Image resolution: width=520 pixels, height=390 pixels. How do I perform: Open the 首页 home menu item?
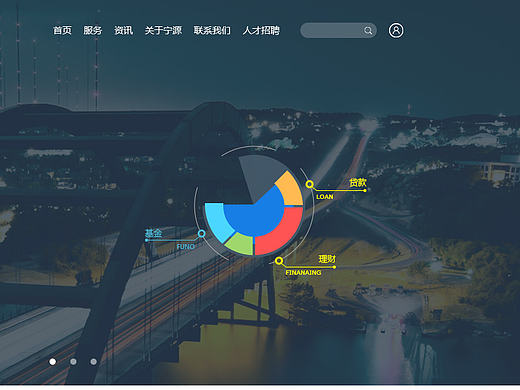click(62, 30)
